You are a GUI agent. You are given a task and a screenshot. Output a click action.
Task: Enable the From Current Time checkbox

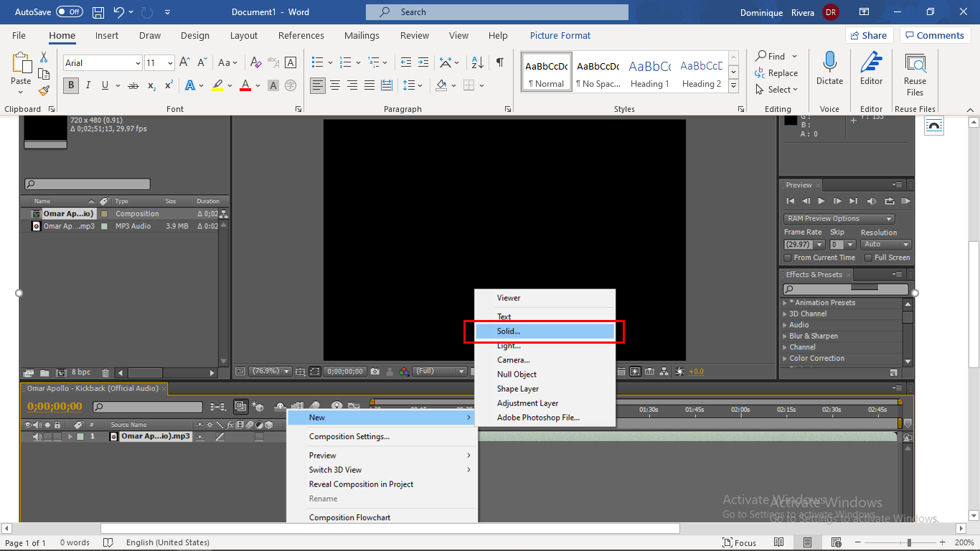(788, 258)
